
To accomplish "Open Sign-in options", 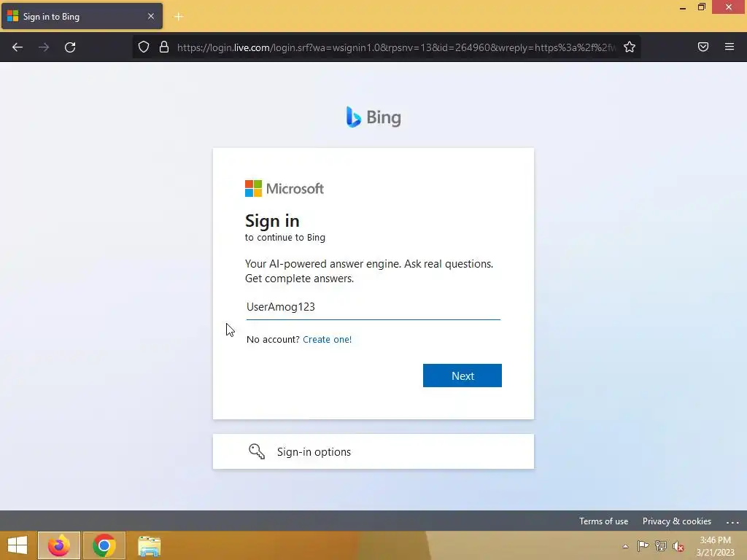I will point(373,451).
